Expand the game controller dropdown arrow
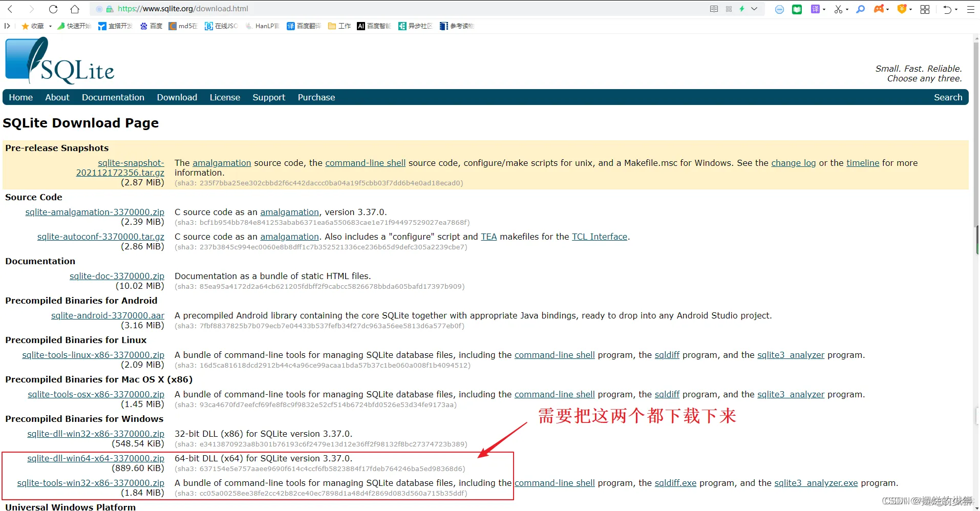 [x=887, y=10]
